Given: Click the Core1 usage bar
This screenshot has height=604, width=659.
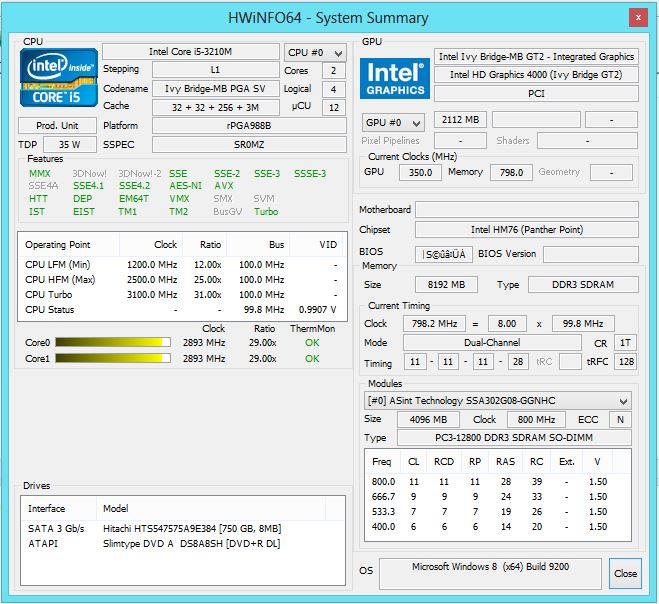Looking at the screenshot, I should pyautogui.click(x=113, y=358).
